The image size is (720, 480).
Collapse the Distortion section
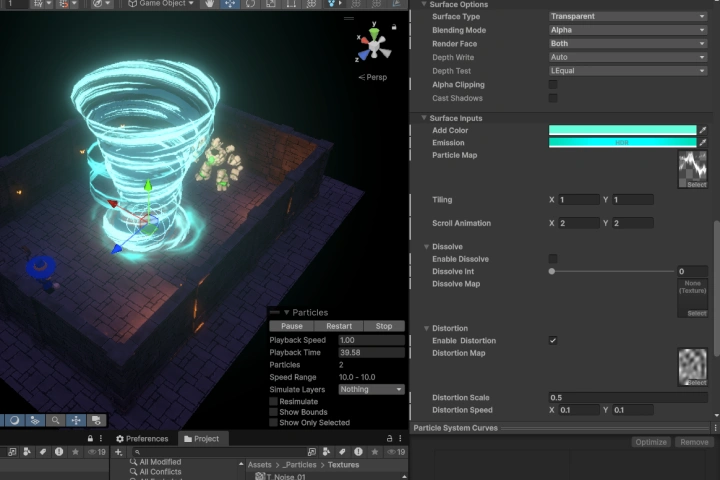(426, 328)
